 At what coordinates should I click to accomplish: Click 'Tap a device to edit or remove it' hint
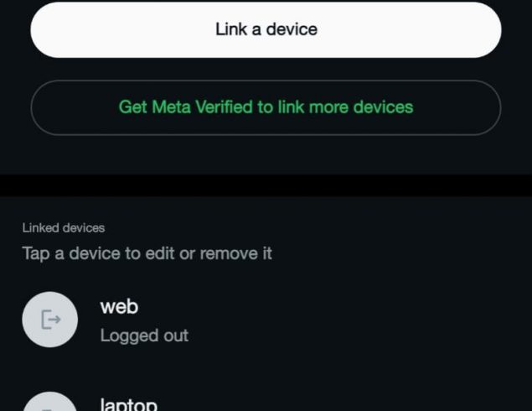tap(147, 253)
